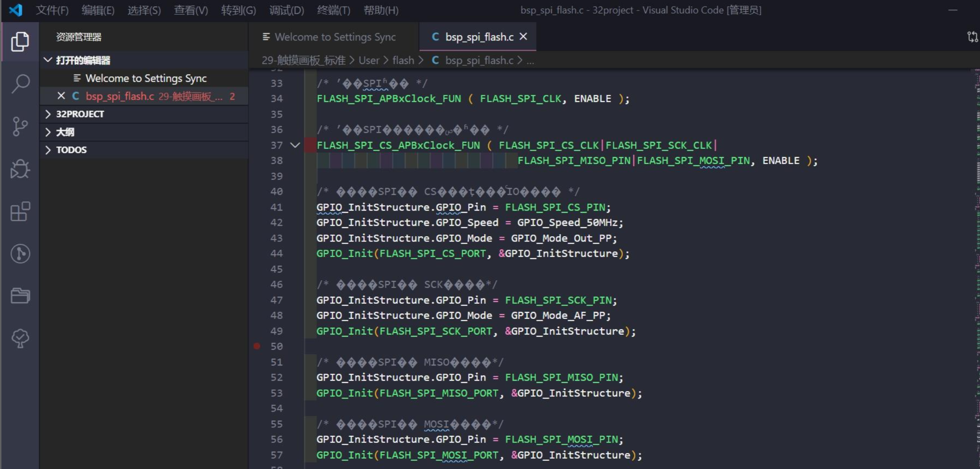Expand the 32PROJECT folder section
The height and width of the screenshot is (469, 980).
tap(144, 114)
